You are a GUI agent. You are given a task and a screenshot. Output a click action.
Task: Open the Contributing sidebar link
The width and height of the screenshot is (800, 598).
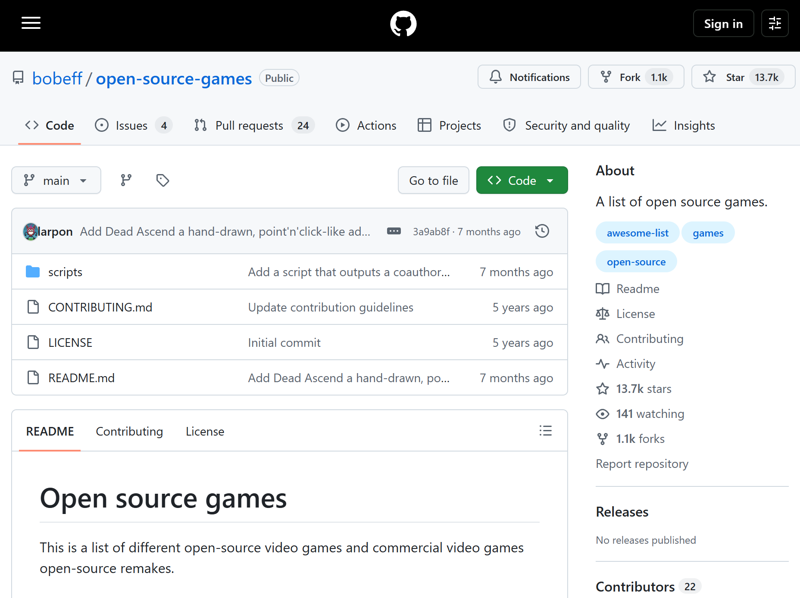(x=639, y=339)
